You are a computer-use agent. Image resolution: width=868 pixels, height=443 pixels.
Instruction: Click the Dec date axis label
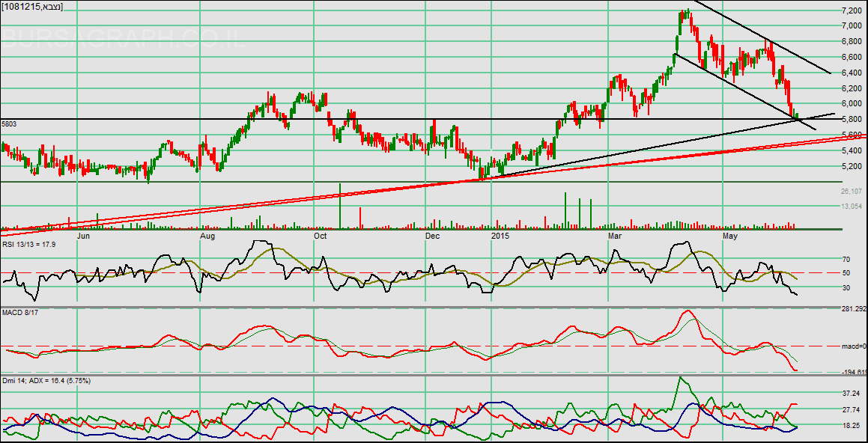coord(432,236)
